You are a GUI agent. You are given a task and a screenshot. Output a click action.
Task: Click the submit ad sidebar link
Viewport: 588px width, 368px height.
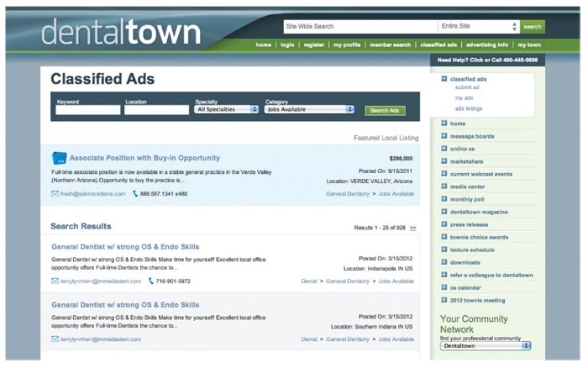click(467, 87)
